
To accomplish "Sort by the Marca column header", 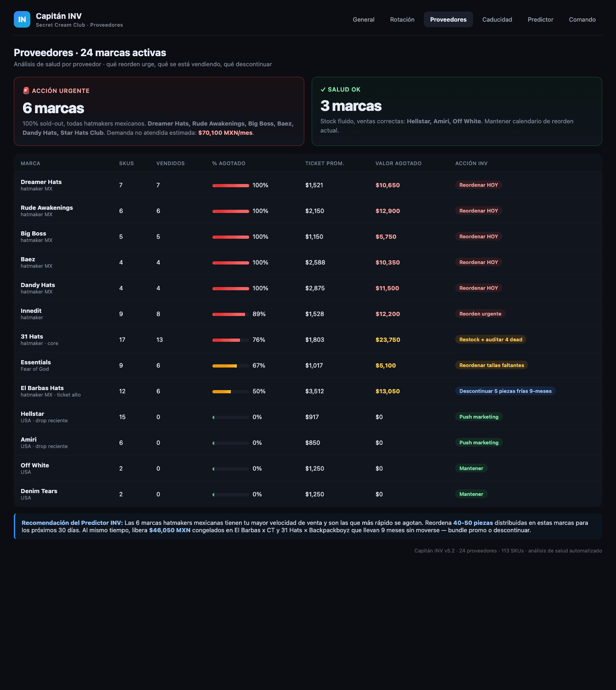I will coord(30,163).
